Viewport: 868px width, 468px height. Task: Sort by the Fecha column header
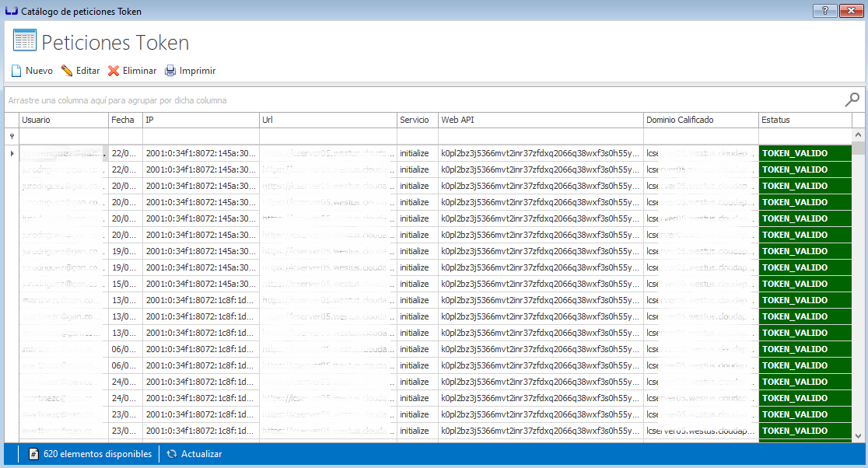click(126, 120)
